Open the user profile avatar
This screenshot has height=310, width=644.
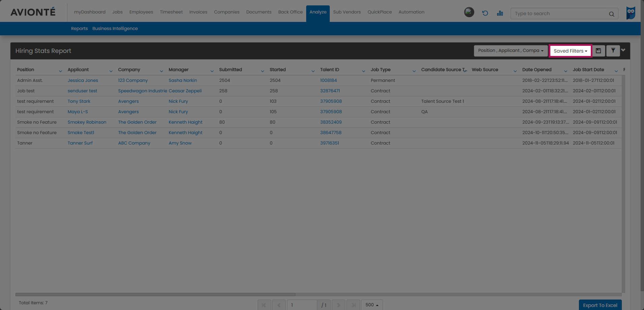tap(469, 12)
